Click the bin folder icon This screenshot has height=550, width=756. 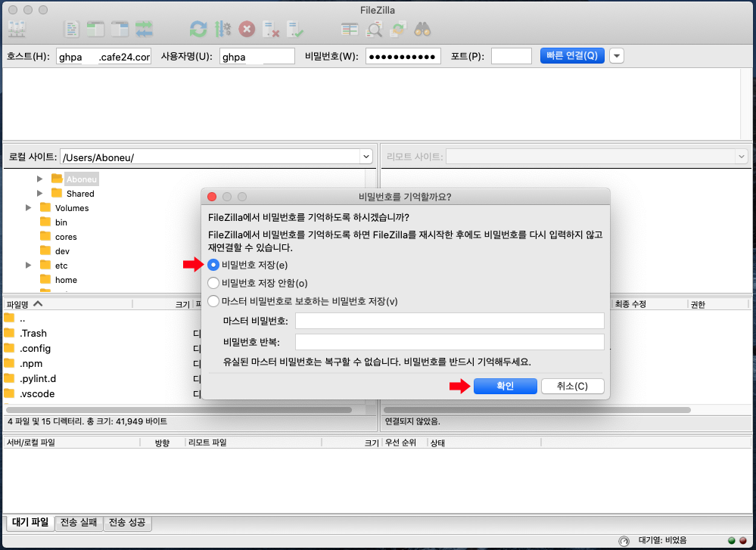pyautogui.click(x=46, y=222)
